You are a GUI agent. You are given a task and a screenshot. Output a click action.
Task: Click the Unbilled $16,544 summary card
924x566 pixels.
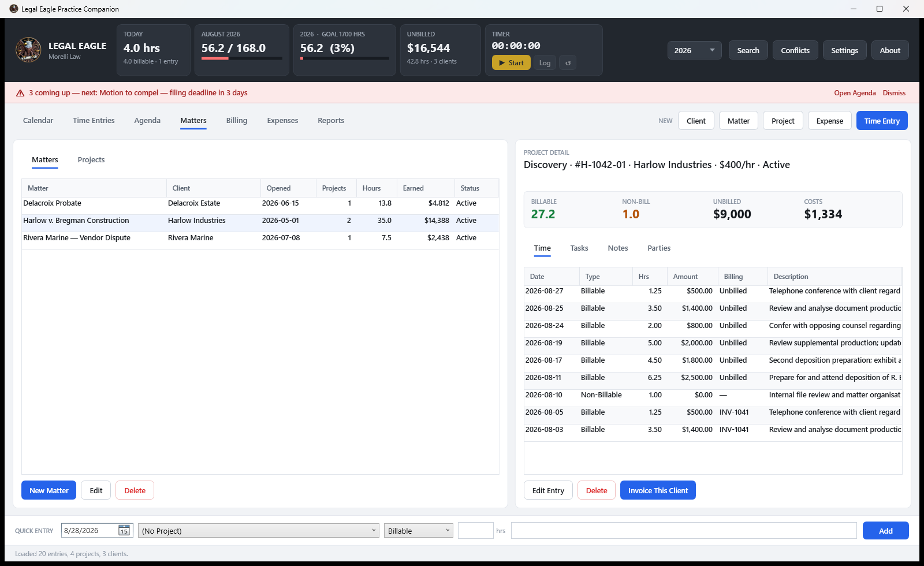[x=440, y=50]
